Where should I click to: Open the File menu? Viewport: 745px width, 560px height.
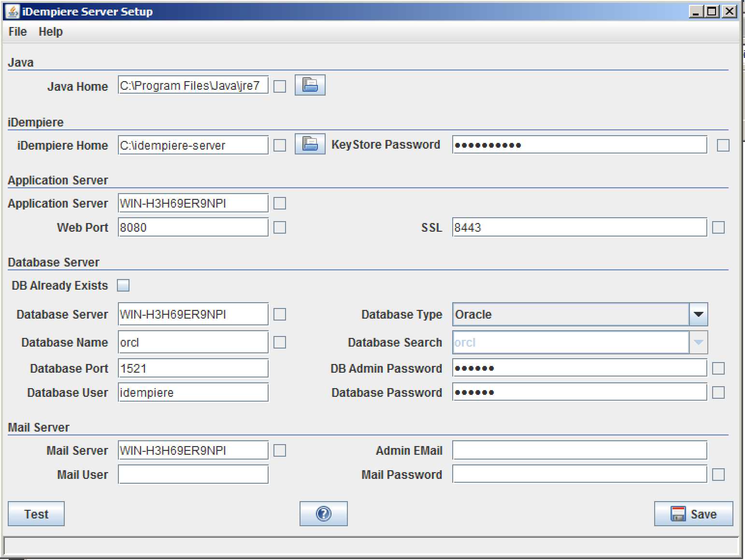point(18,32)
